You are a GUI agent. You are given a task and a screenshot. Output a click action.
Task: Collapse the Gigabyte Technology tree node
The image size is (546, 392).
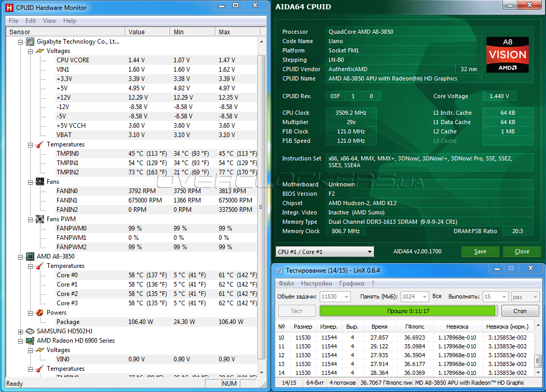coord(21,42)
